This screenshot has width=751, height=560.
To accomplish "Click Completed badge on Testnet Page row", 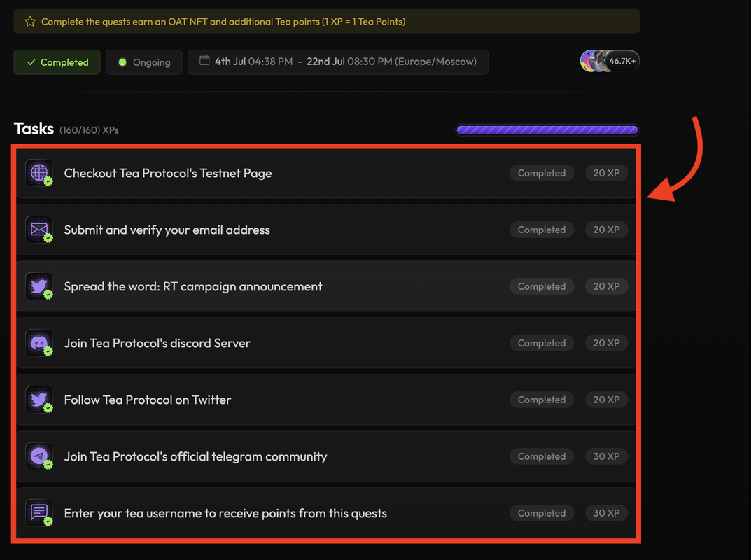I will tap(542, 173).
